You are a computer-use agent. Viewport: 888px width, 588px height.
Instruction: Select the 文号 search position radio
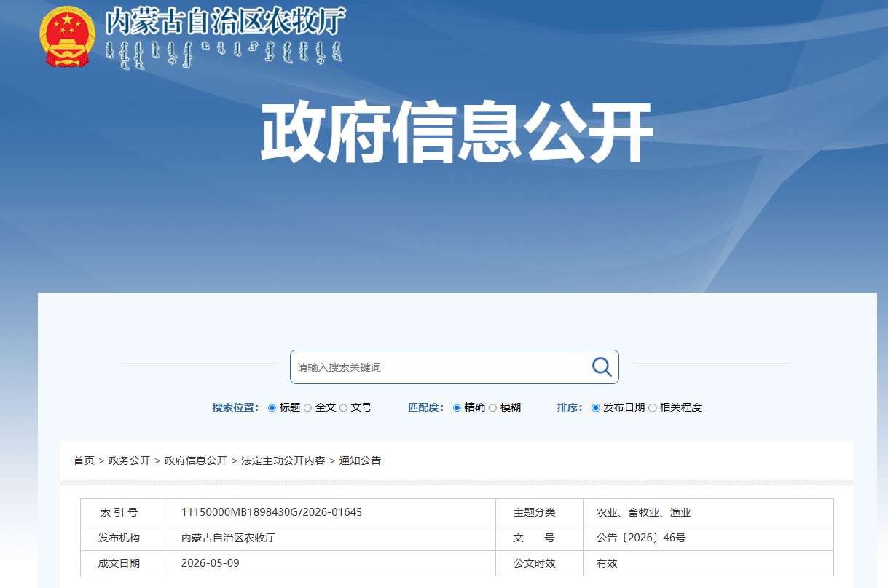click(343, 408)
